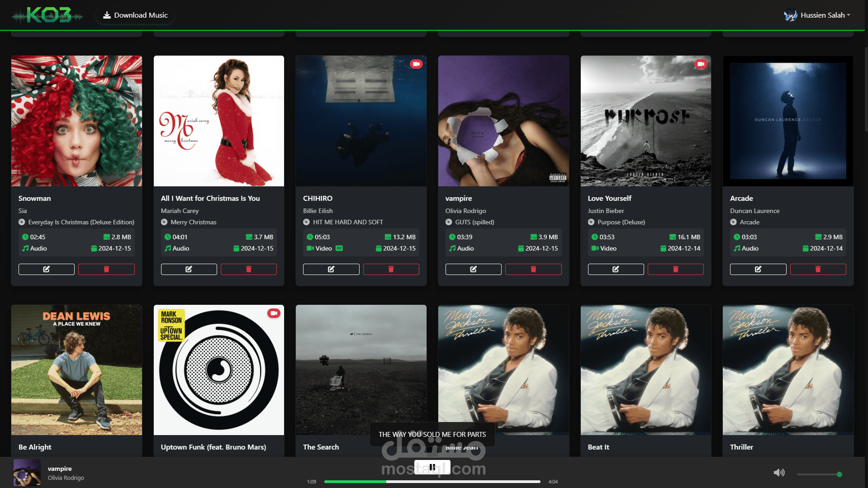Click the CC subtitles icon on CHIHIRO
The height and width of the screenshot is (488, 868).
[339, 248]
